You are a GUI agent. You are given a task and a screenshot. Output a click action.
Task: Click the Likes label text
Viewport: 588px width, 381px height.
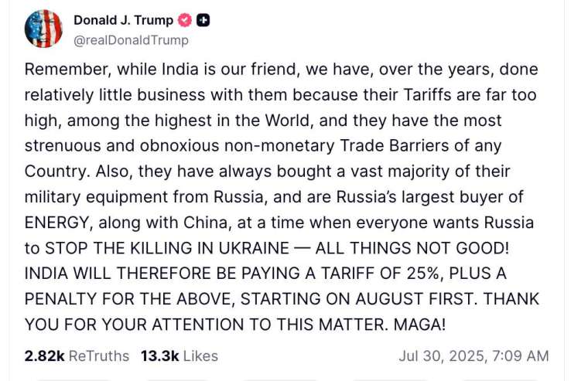click(200, 356)
